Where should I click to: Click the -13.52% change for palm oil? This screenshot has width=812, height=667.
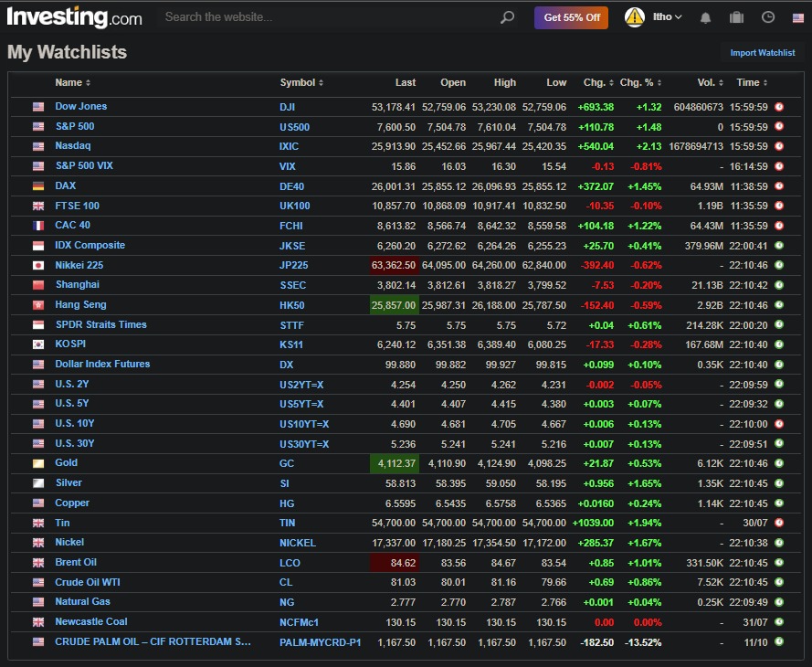click(x=643, y=642)
